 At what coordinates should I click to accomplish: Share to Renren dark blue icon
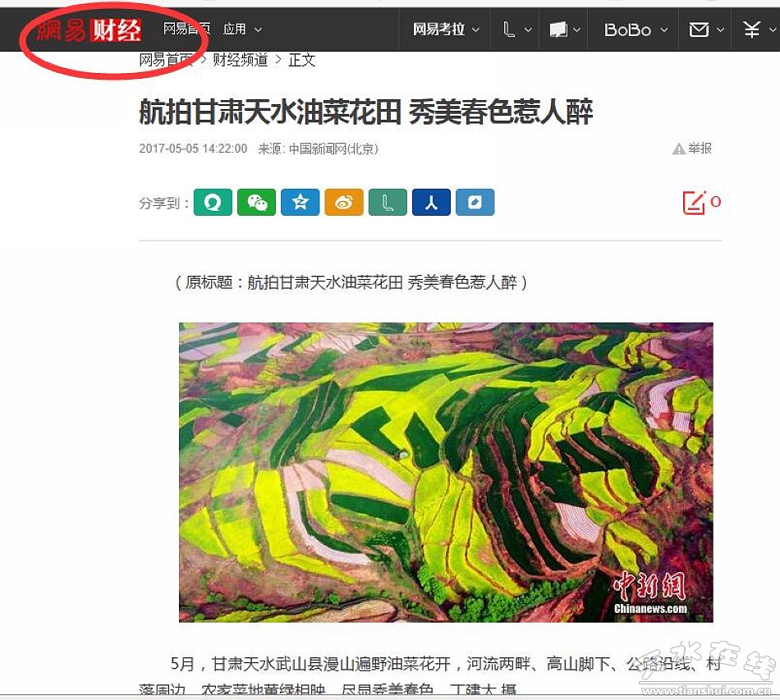(432, 203)
